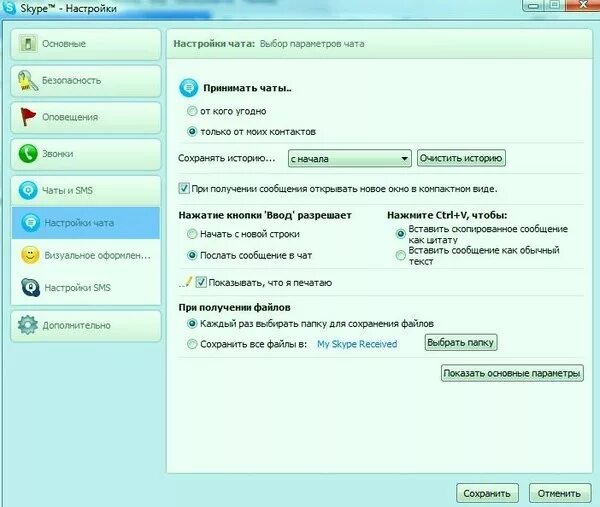Click the gear Дополнительно icon

tap(28, 325)
